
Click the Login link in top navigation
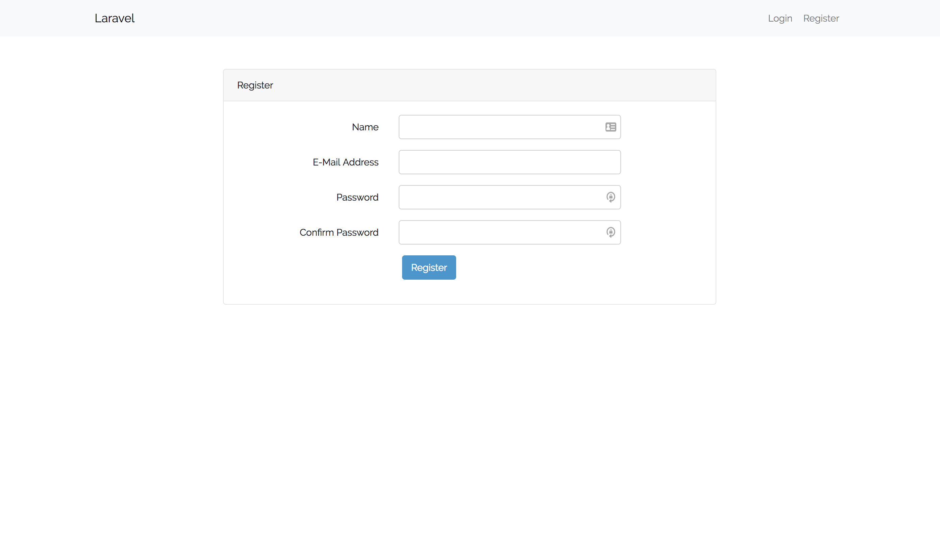[780, 18]
